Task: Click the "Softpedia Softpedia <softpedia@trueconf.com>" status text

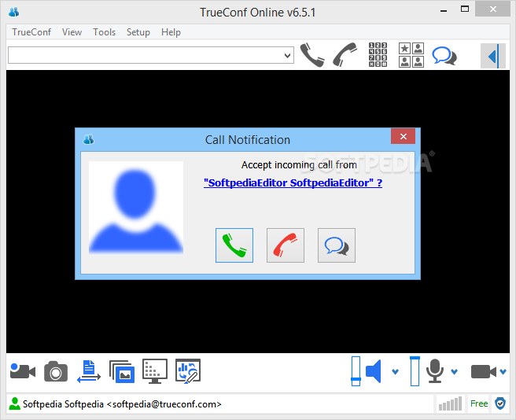Action: click(122, 403)
